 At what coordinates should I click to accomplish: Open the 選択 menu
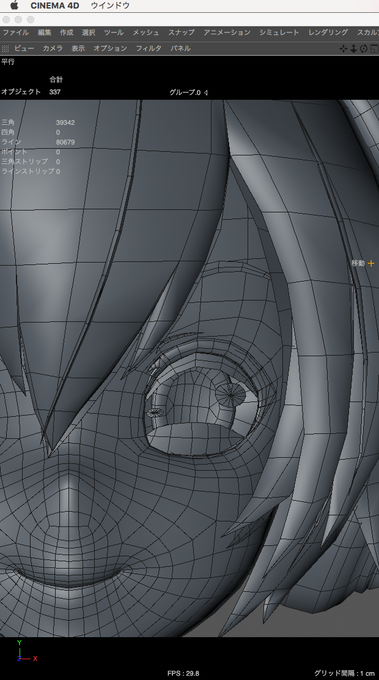[88, 33]
